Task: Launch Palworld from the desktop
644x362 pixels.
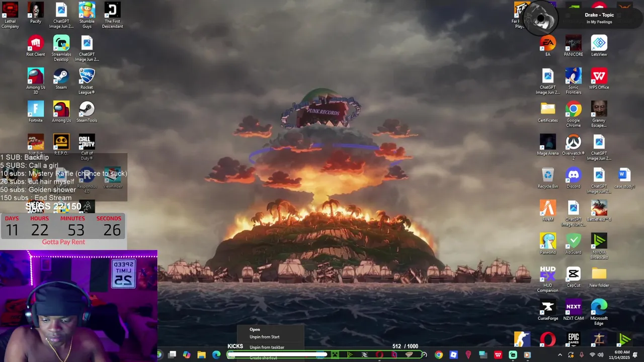Action: point(547,244)
